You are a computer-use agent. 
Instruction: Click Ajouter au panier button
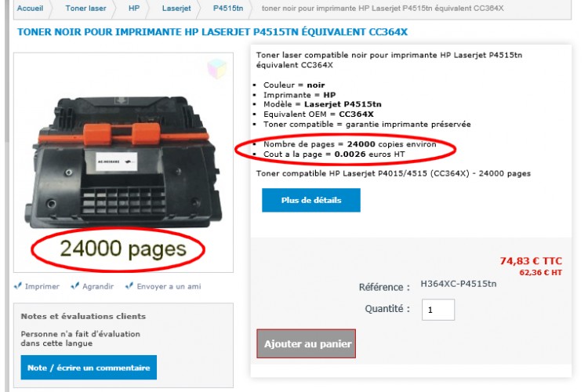pyautogui.click(x=306, y=343)
